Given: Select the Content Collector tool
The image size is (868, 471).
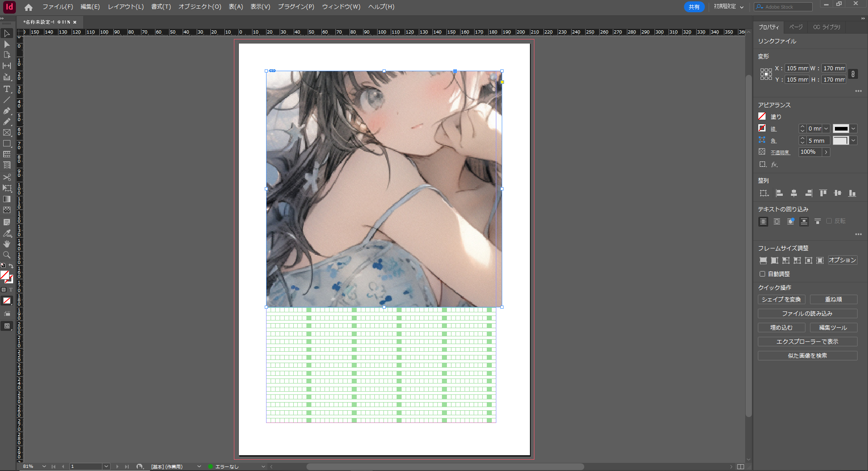Looking at the screenshot, I should [7, 77].
